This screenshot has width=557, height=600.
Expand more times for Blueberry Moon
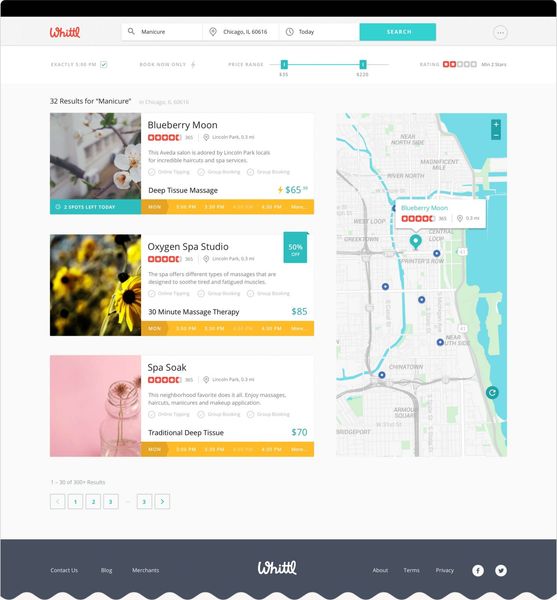point(298,207)
